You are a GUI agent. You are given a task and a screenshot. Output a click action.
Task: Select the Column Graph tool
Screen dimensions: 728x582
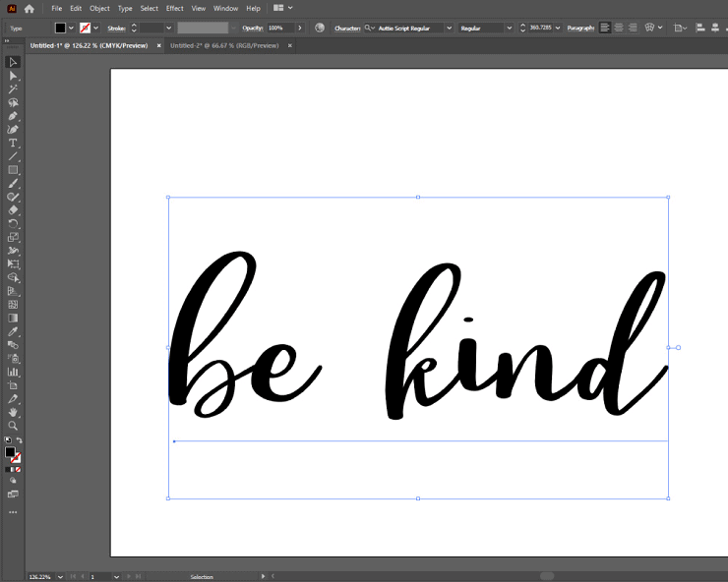(x=13, y=372)
